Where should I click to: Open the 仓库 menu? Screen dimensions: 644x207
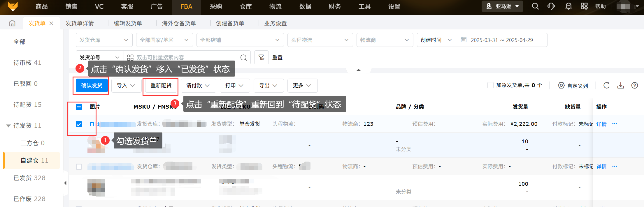pos(246,6)
